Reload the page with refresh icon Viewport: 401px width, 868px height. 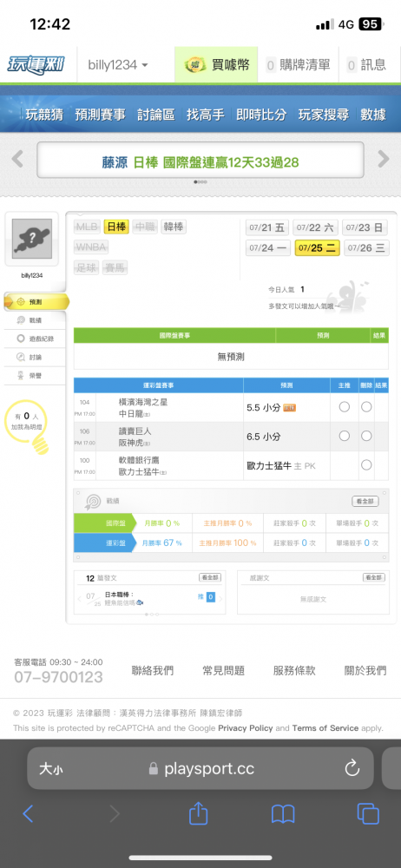(352, 768)
